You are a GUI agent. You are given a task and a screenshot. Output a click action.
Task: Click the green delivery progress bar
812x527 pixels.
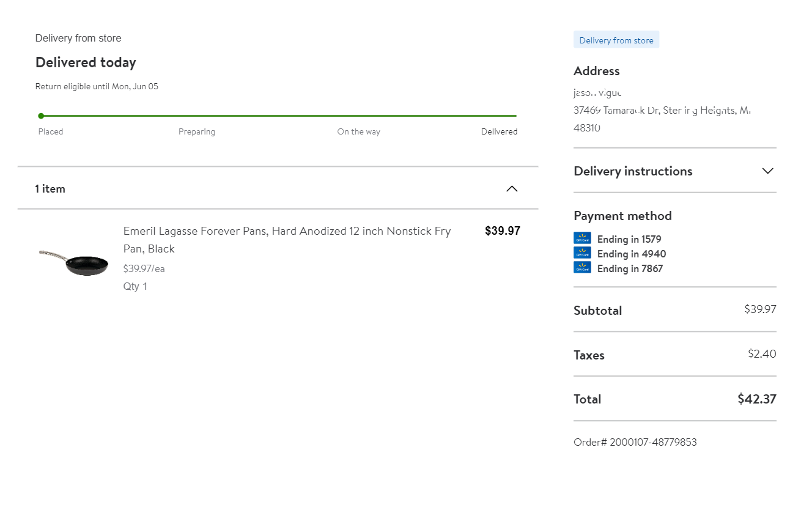pyautogui.click(x=279, y=116)
